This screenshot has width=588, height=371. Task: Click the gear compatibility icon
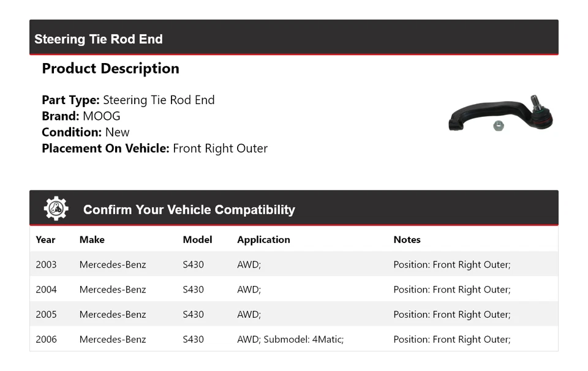pos(56,209)
